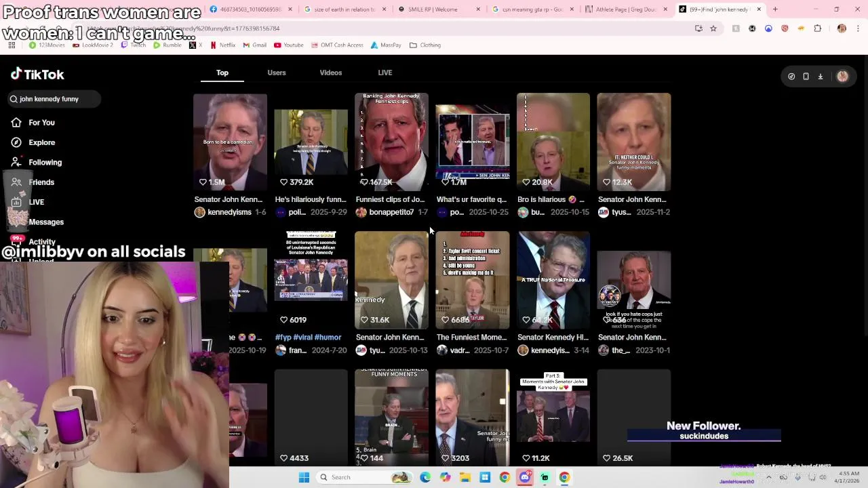The height and width of the screenshot is (488, 868).
Task: Open Bro is hilarious video thumbnail
Action: (x=553, y=142)
